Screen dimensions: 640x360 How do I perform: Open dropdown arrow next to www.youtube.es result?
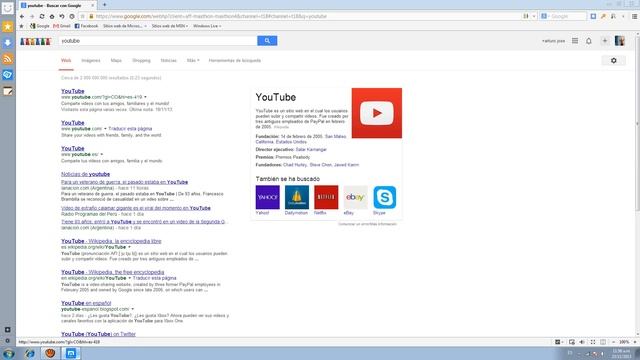tap(102, 155)
